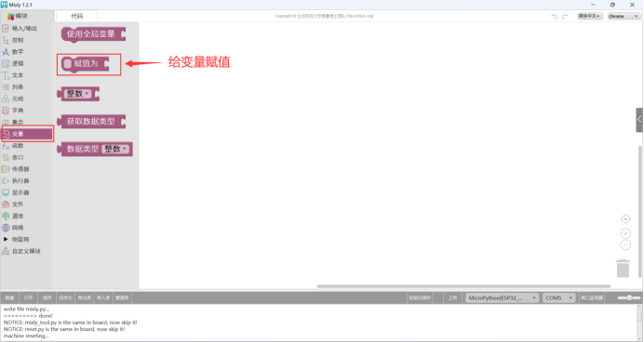644x342 pixels.
Task: Open the 字典 (dictionary) block category
Action: 18,111
